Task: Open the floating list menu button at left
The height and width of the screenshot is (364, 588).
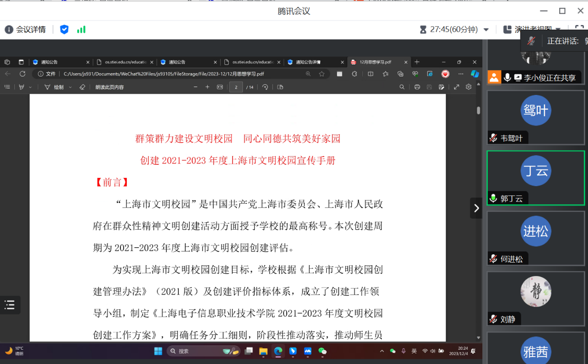Action: click(x=10, y=305)
